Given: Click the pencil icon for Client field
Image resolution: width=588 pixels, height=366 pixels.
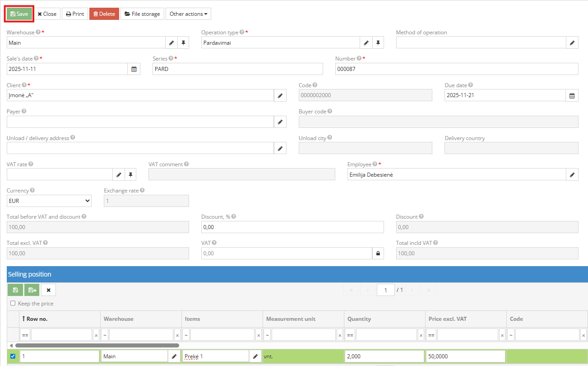Looking at the screenshot, I should coord(280,95).
